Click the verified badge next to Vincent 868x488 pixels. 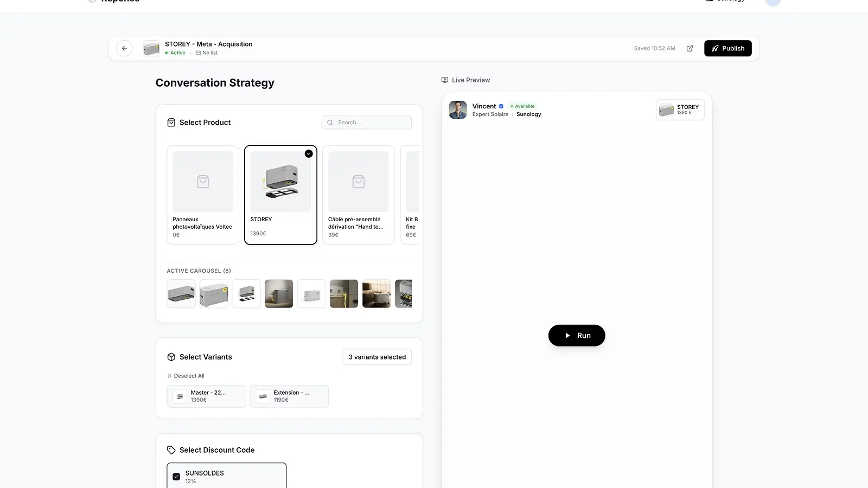click(x=501, y=106)
